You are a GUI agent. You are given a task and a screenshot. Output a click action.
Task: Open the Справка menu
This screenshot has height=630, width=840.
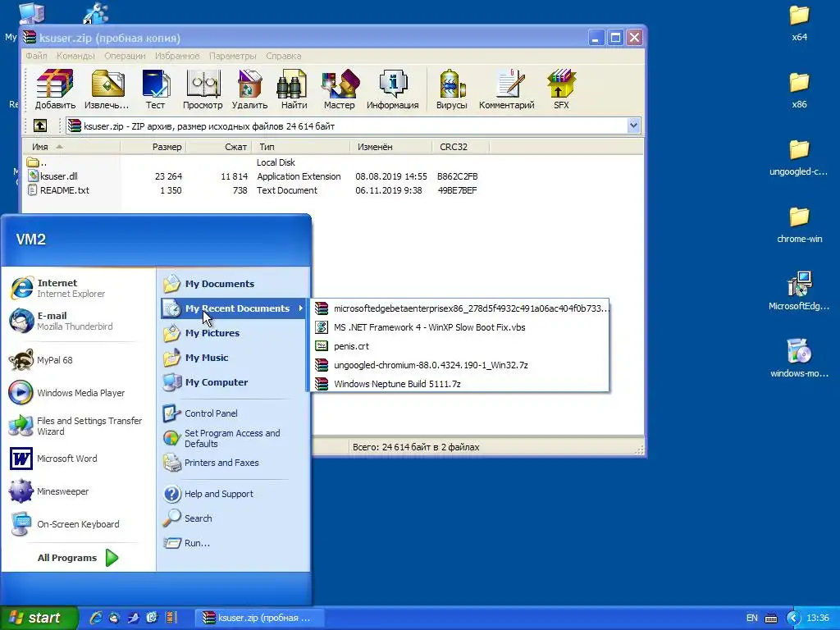(x=283, y=56)
